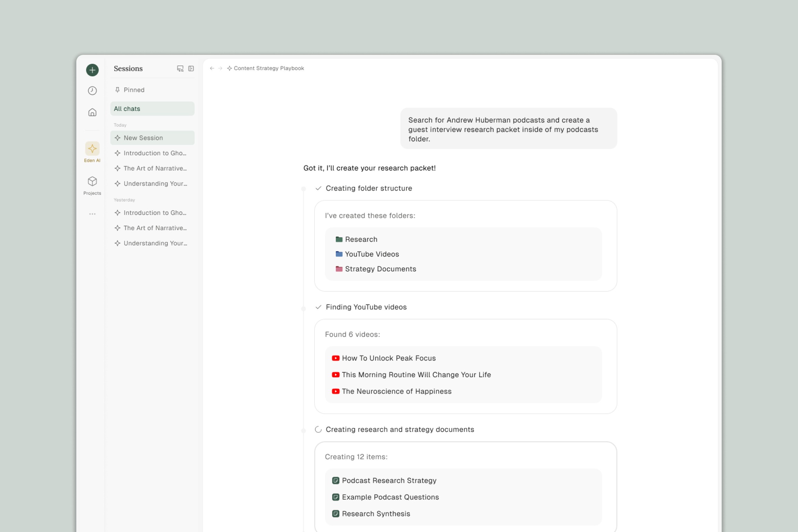Navigate forward with the right arrow
Image resolution: width=798 pixels, height=532 pixels.
[x=220, y=68]
